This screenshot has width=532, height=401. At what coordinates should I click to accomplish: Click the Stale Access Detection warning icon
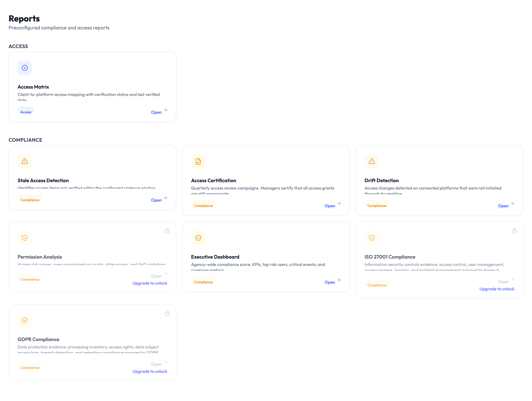[x=25, y=161]
